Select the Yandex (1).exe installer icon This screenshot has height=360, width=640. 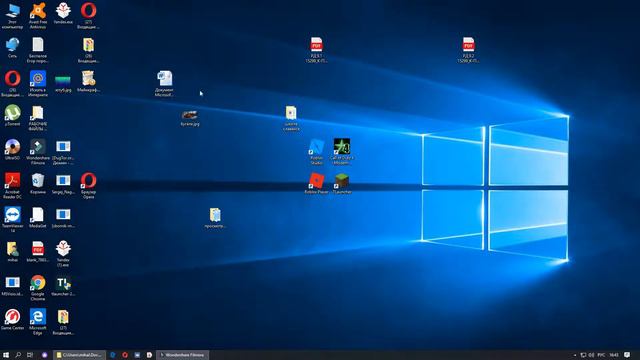pyautogui.click(x=63, y=253)
